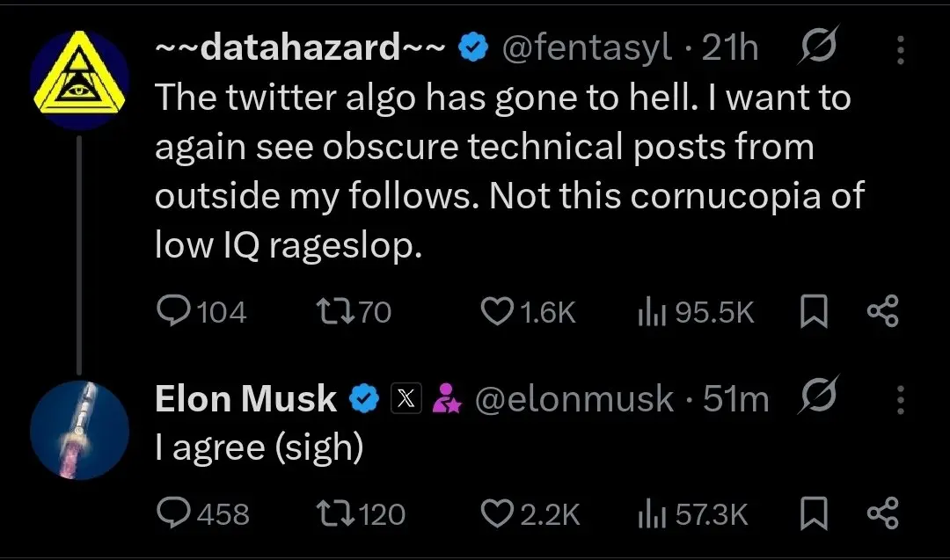This screenshot has height=560, width=950.
Task: Click the X affiliation badge beside Elon Musk
Action: click(406, 400)
